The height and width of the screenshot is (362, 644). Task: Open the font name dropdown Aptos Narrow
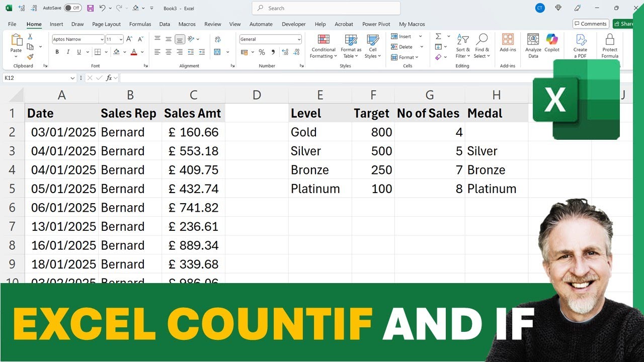tap(102, 39)
